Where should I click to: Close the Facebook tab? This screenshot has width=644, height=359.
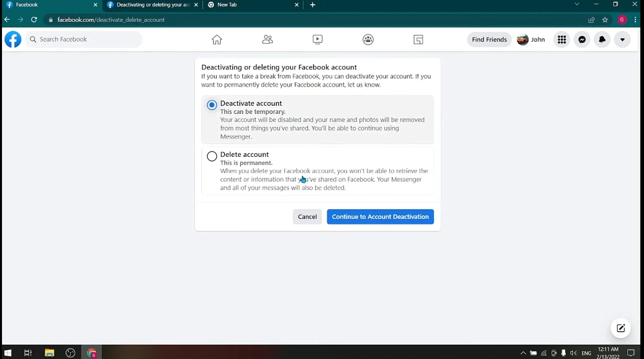coord(95,5)
